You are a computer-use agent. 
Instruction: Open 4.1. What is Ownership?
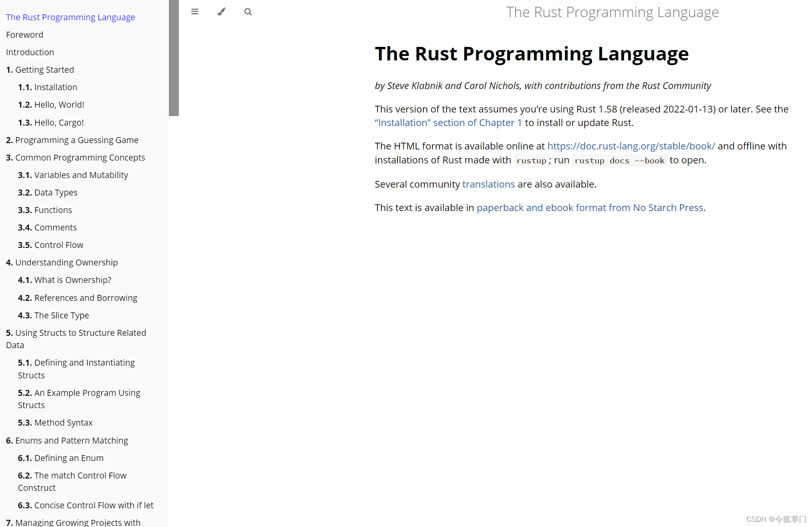point(64,280)
